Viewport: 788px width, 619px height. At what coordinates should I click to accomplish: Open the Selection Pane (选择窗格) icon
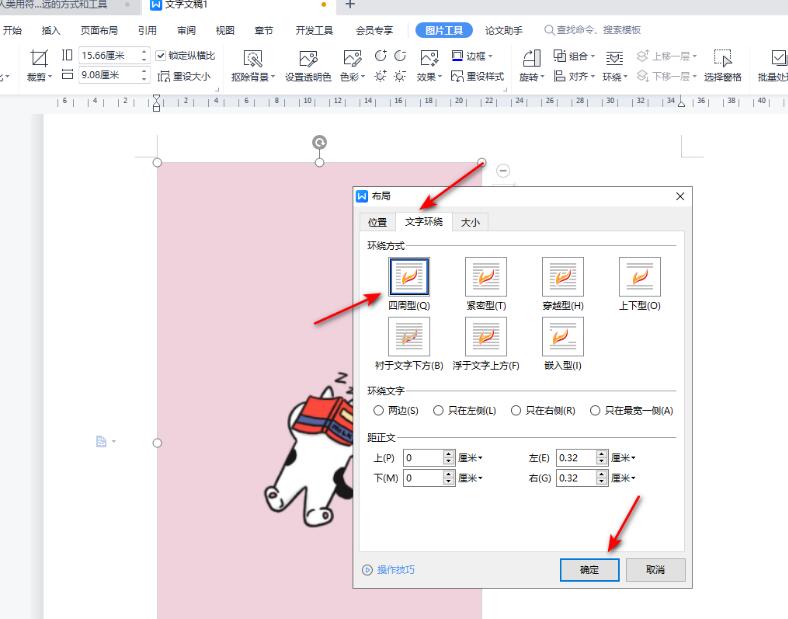[723, 59]
